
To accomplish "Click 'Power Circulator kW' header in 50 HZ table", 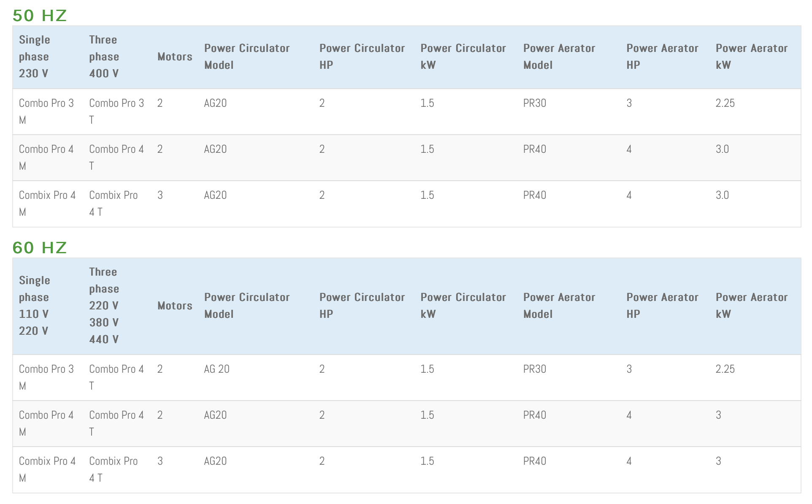I will point(463,57).
